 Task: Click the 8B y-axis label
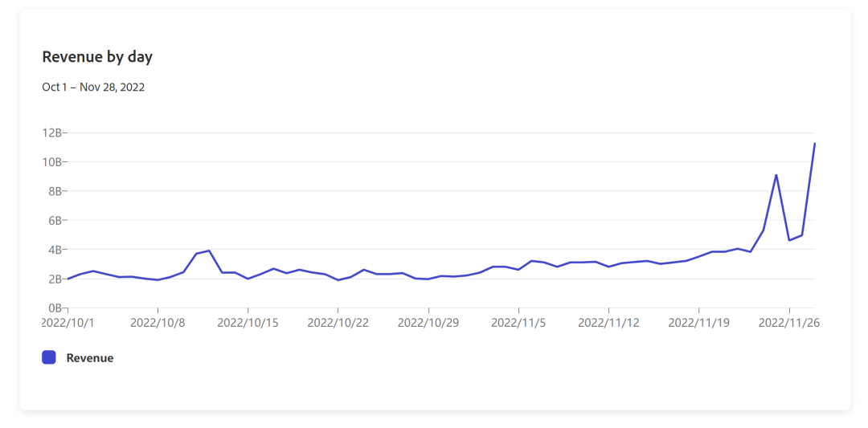pos(55,191)
